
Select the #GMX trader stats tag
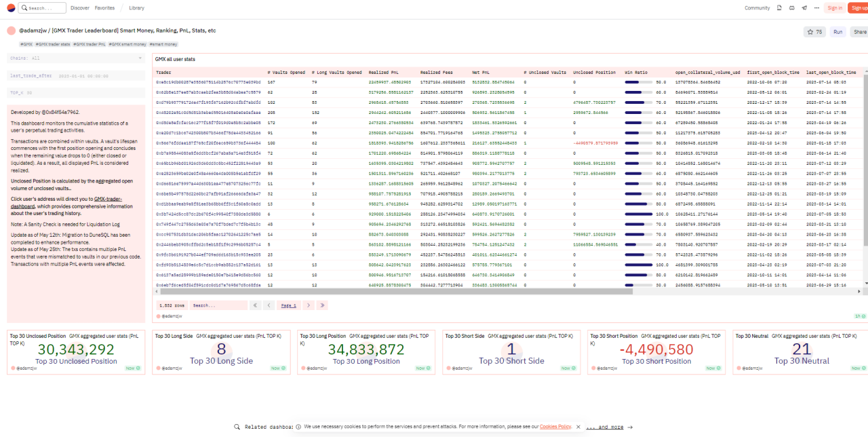pyautogui.click(x=53, y=44)
